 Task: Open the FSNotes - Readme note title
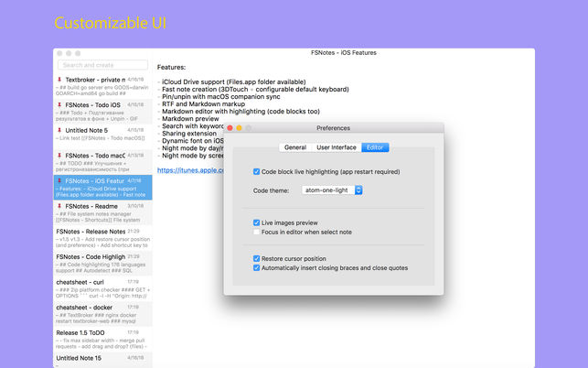click(x=91, y=206)
